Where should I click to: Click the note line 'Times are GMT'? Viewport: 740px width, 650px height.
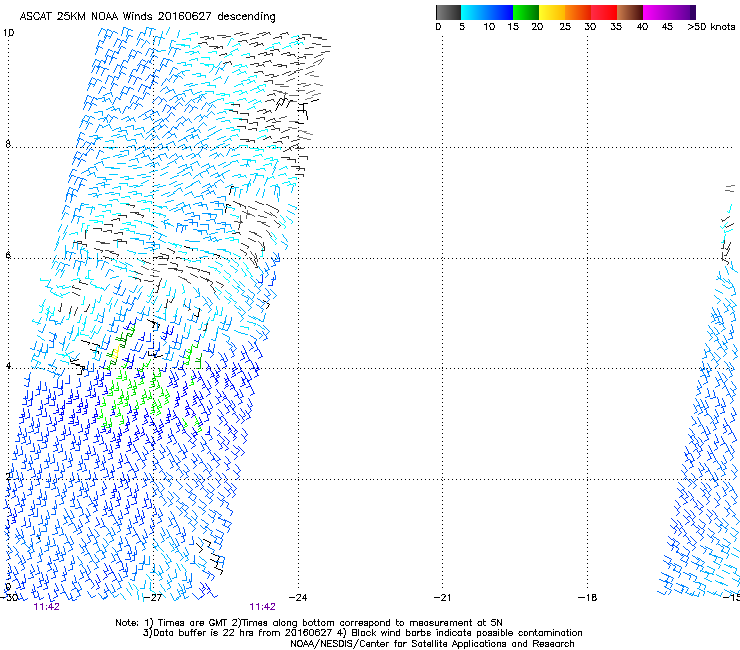click(193, 623)
